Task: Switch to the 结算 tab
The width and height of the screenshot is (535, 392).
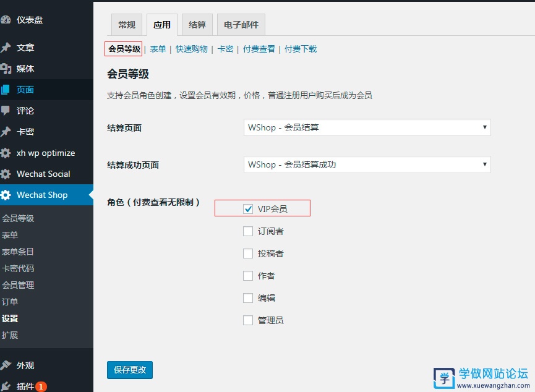Action: 197,25
